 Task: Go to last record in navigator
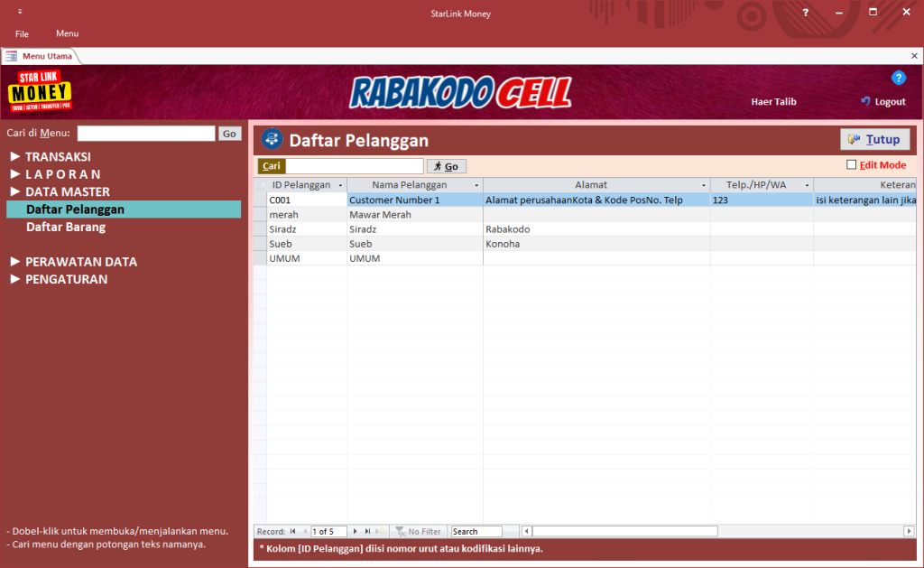pyautogui.click(x=367, y=532)
